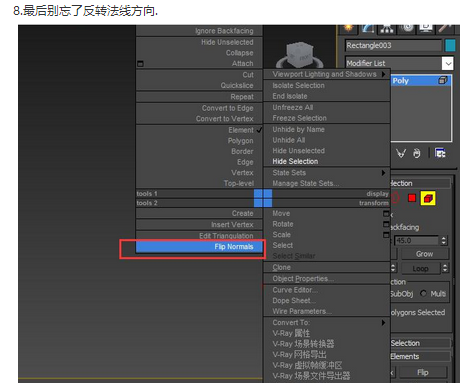Open the Modify command panel tab

368,28
